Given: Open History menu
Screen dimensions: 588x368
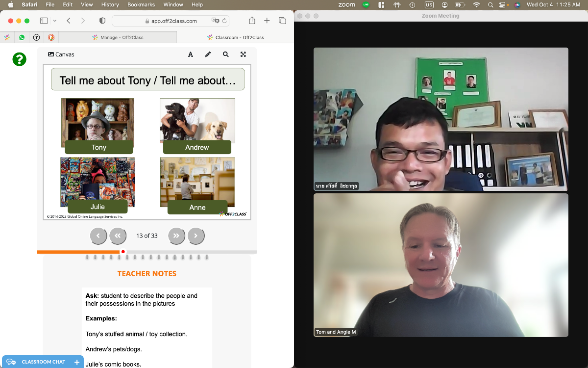Looking at the screenshot, I should coord(110,4).
